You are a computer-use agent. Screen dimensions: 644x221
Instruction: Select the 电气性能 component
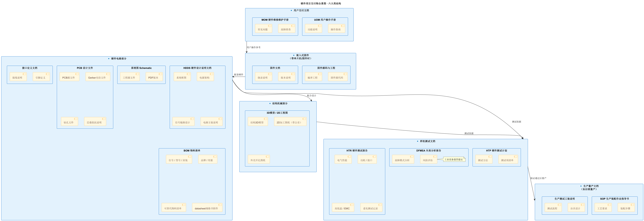point(343,159)
